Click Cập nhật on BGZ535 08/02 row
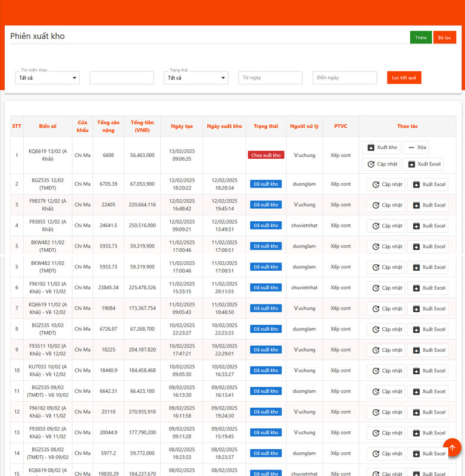 pos(386,453)
